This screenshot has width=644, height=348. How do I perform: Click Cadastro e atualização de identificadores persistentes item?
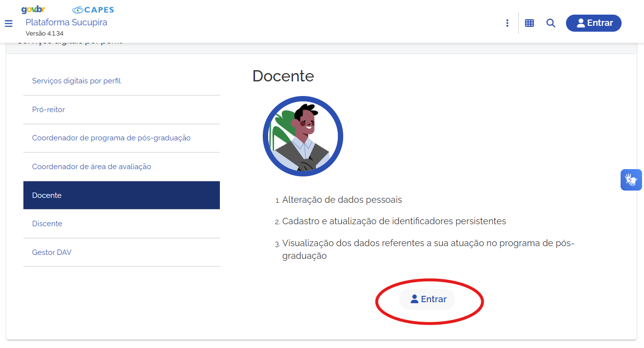[394, 221]
